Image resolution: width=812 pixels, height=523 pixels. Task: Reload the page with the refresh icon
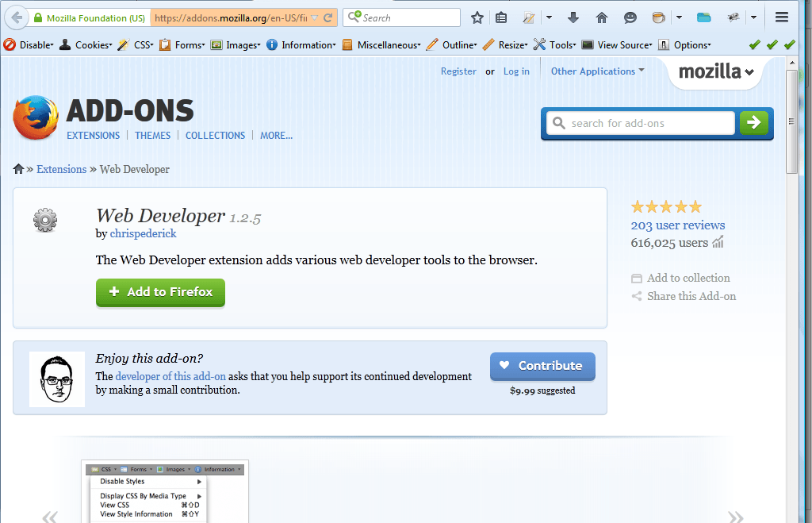327,18
